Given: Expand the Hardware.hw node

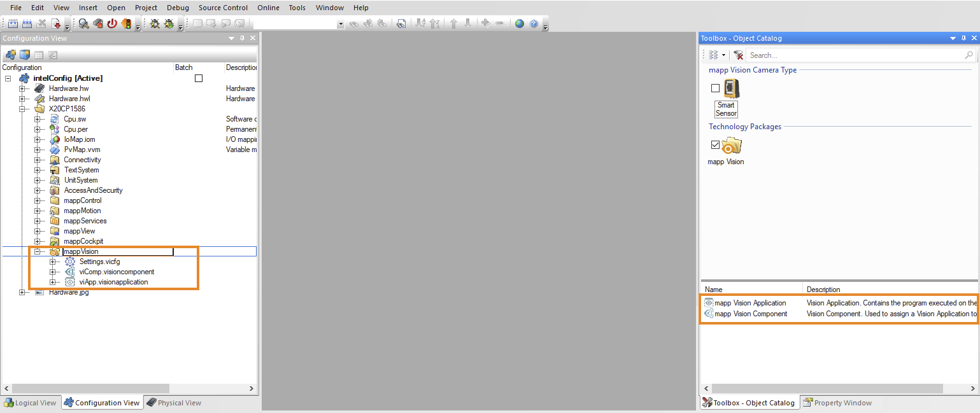Looking at the screenshot, I should click(22, 88).
